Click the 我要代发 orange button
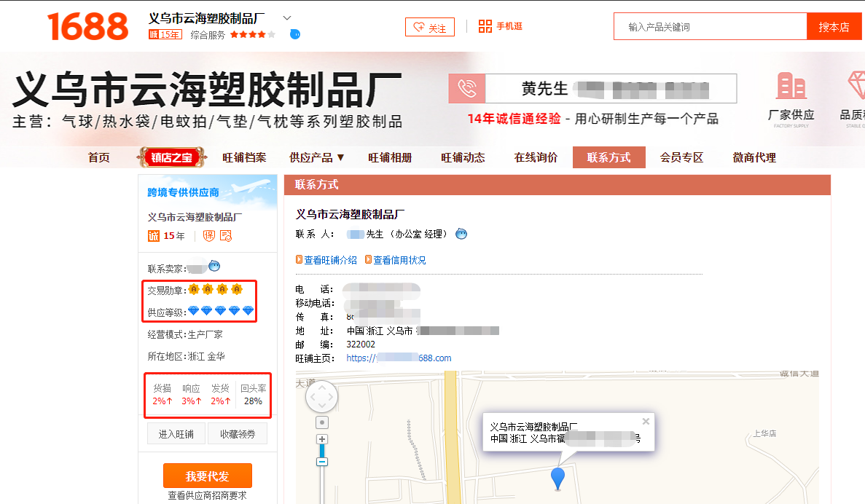Screen dimensions: 865x504 coord(208,476)
